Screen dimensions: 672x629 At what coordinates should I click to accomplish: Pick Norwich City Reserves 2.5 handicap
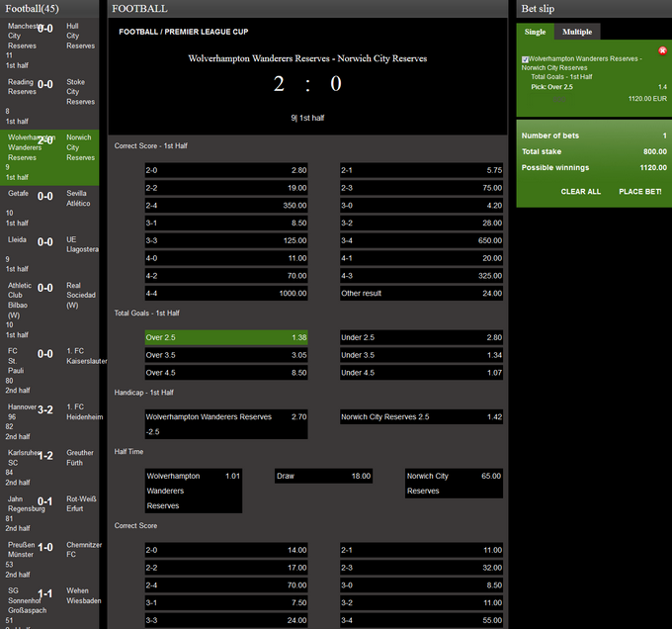click(x=421, y=416)
